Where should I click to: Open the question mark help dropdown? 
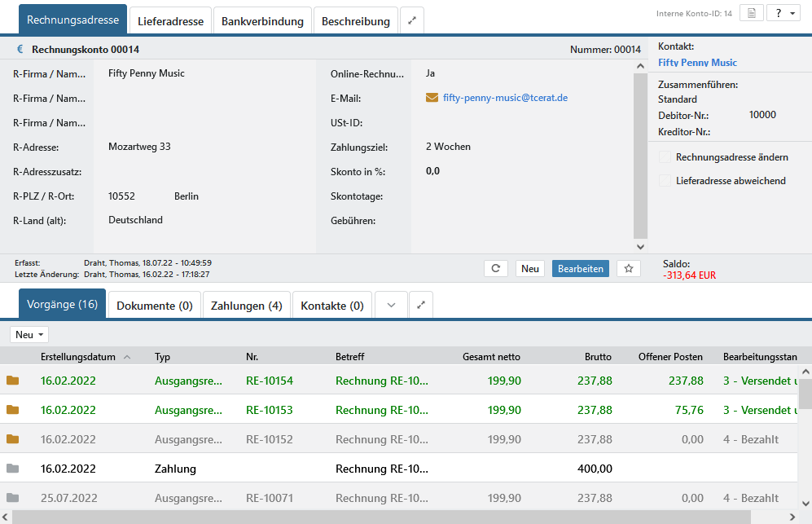pos(783,13)
